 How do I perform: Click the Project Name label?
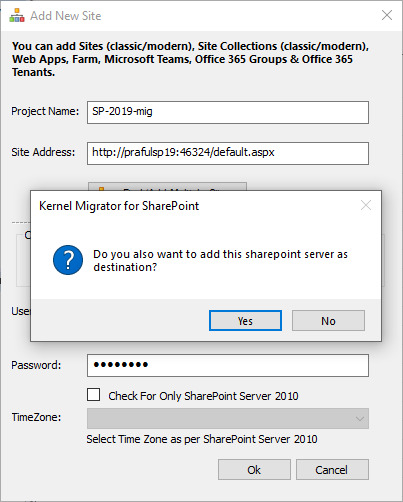(x=45, y=111)
